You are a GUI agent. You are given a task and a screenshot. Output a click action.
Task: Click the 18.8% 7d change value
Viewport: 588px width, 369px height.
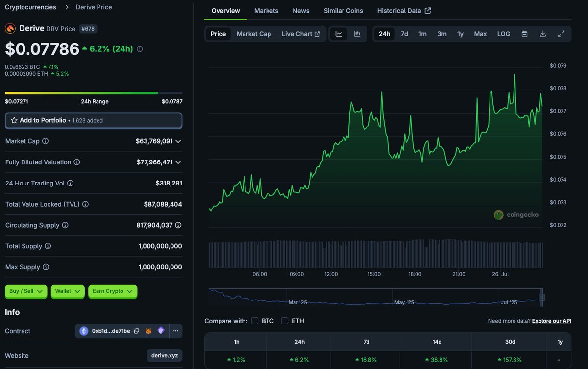(x=366, y=360)
